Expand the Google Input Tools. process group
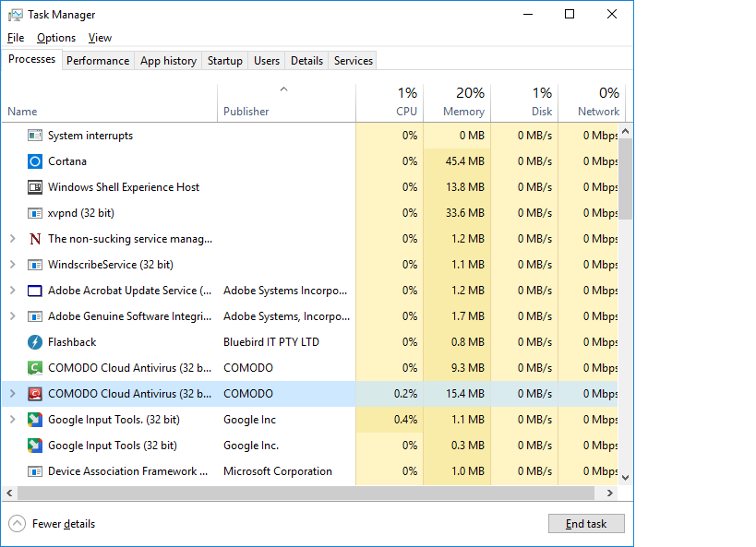756x547 pixels. point(12,420)
